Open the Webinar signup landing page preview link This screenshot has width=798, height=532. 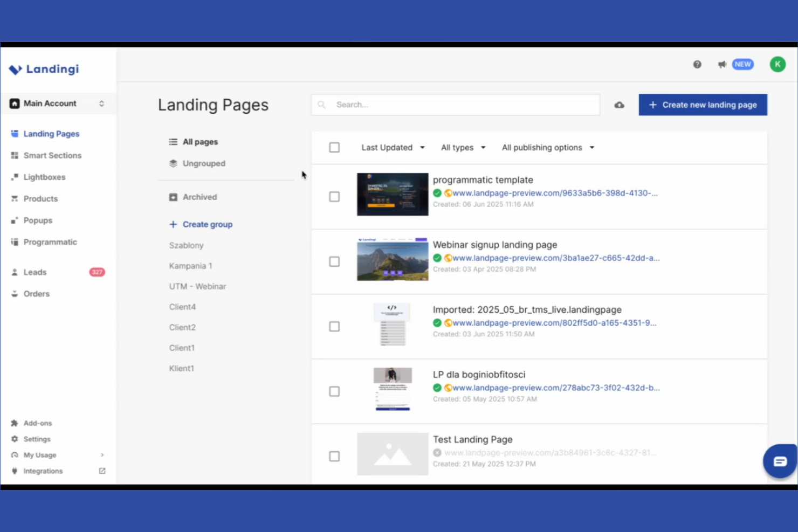(555, 258)
